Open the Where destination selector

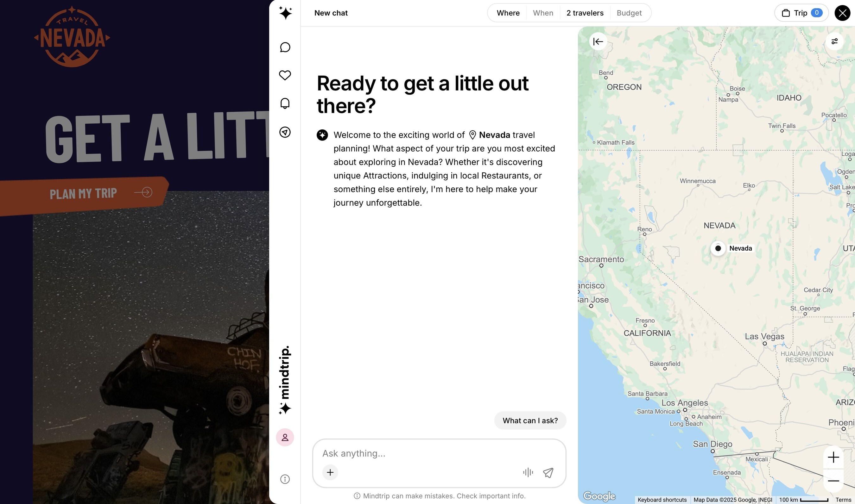(508, 13)
